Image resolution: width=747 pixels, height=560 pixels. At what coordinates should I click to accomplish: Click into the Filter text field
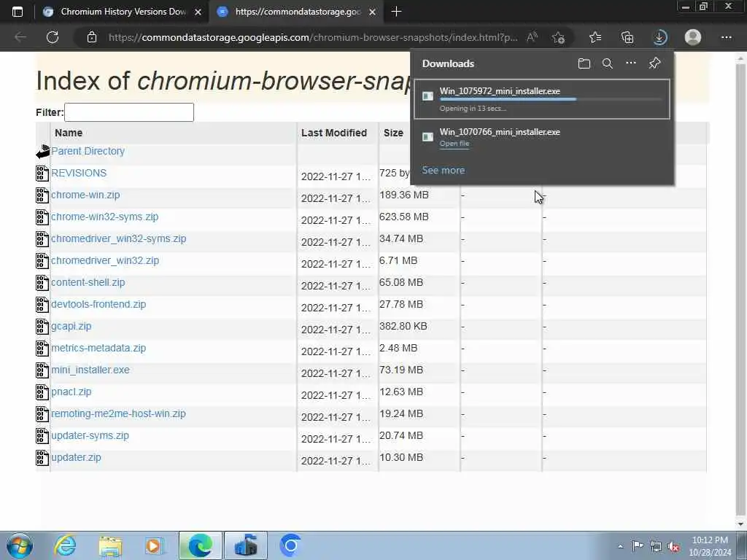129,112
